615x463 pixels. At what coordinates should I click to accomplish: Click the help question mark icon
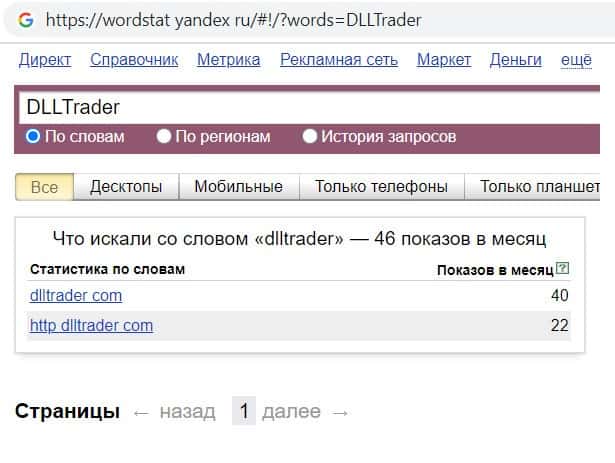pyautogui.click(x=562, y=268)
